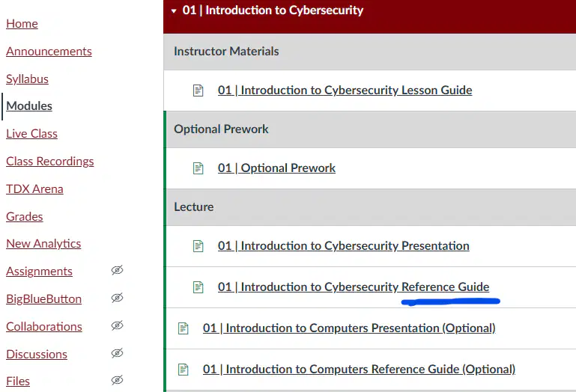Image resolution: width=576 pixels, height=392 pixels.
Task: Click the page icon beside Lesson Guide
Action: coord(198,91)
